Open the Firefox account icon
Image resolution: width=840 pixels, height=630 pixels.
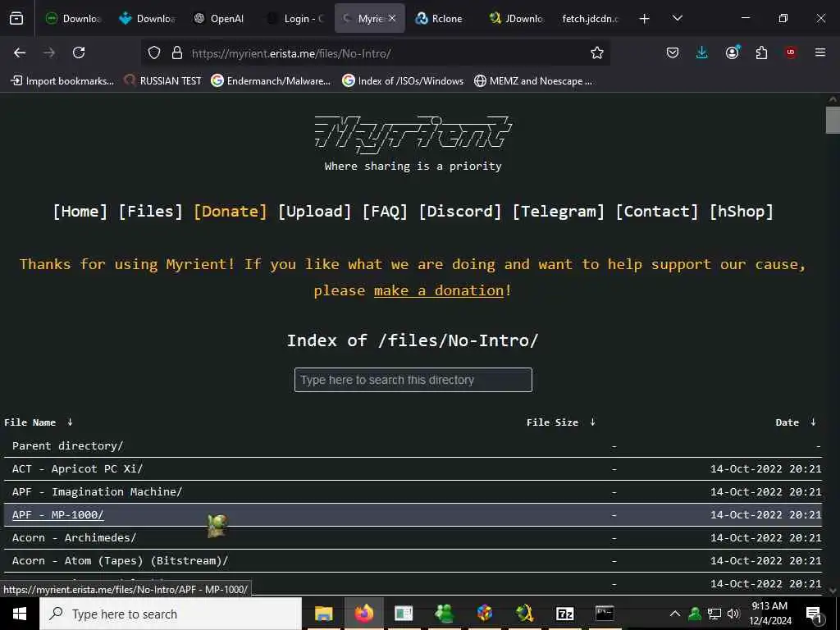point(733,52)
